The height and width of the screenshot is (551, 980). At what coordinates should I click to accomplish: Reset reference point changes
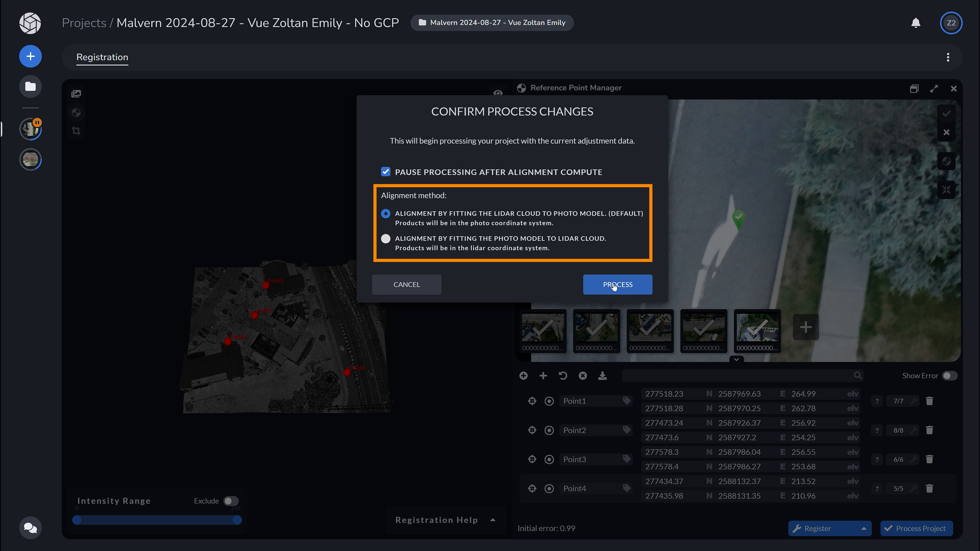[x=563, y=375]
